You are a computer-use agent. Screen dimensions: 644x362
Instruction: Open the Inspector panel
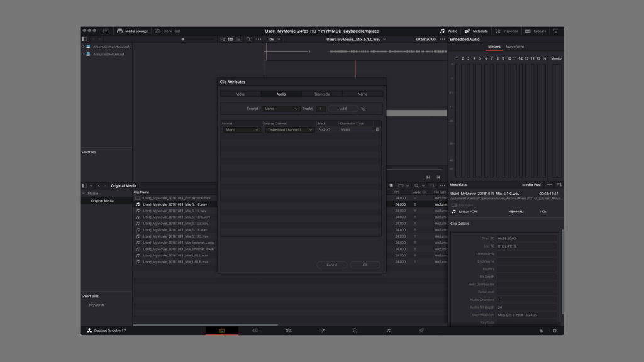coord(506,31)
